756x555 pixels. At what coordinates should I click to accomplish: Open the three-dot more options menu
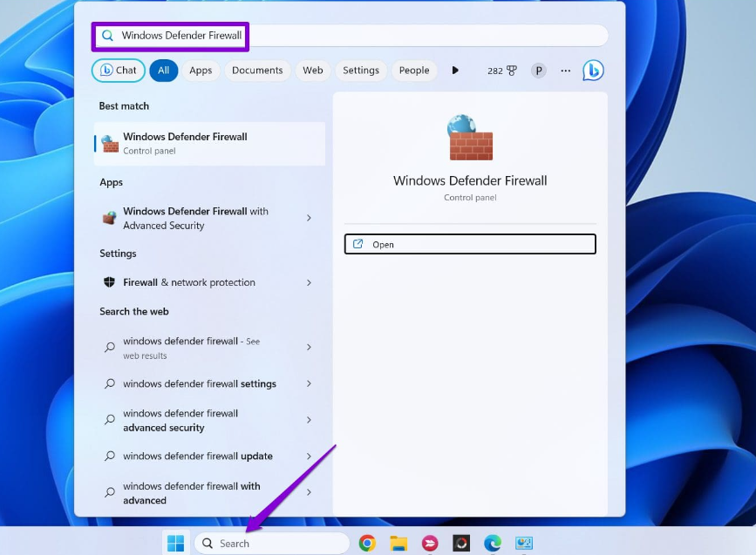566,71
